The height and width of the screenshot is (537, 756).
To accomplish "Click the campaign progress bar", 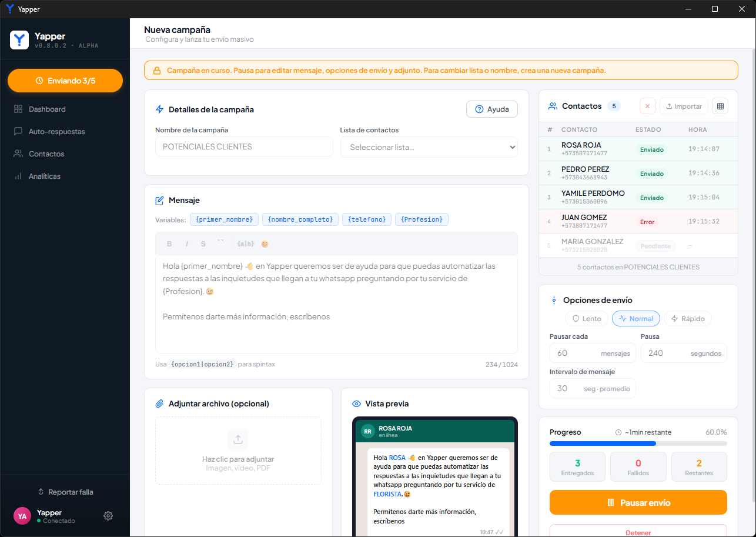I will (638, 443).
